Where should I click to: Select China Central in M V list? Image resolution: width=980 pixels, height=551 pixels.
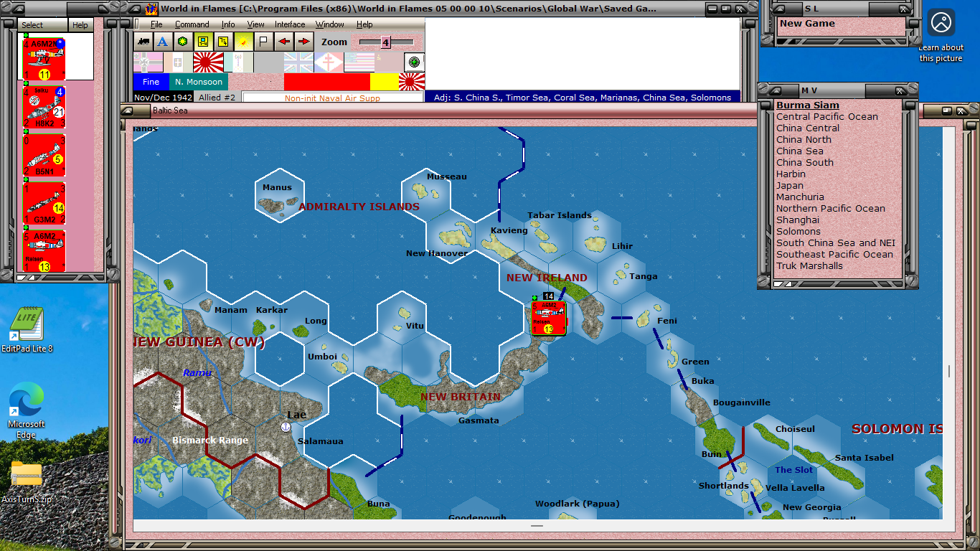click(807, 128)
